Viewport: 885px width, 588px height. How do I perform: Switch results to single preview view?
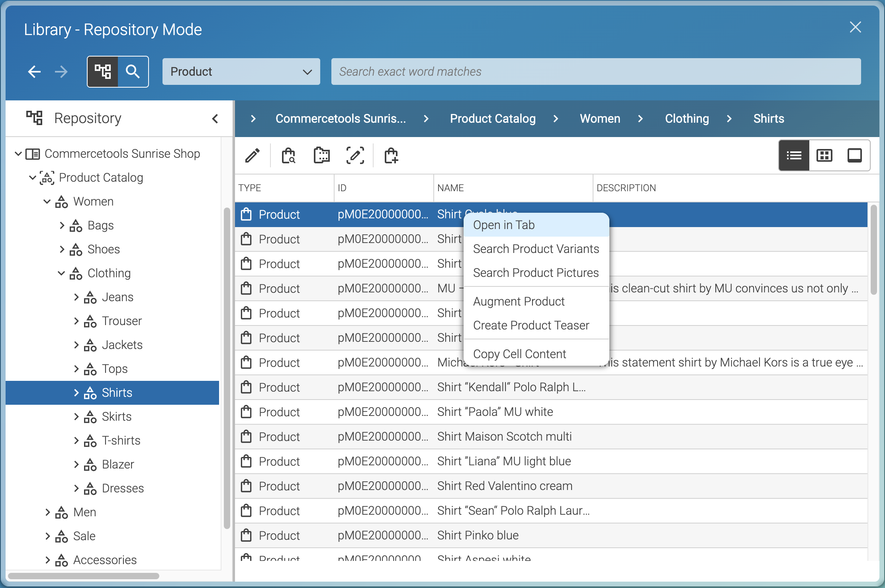855,155
